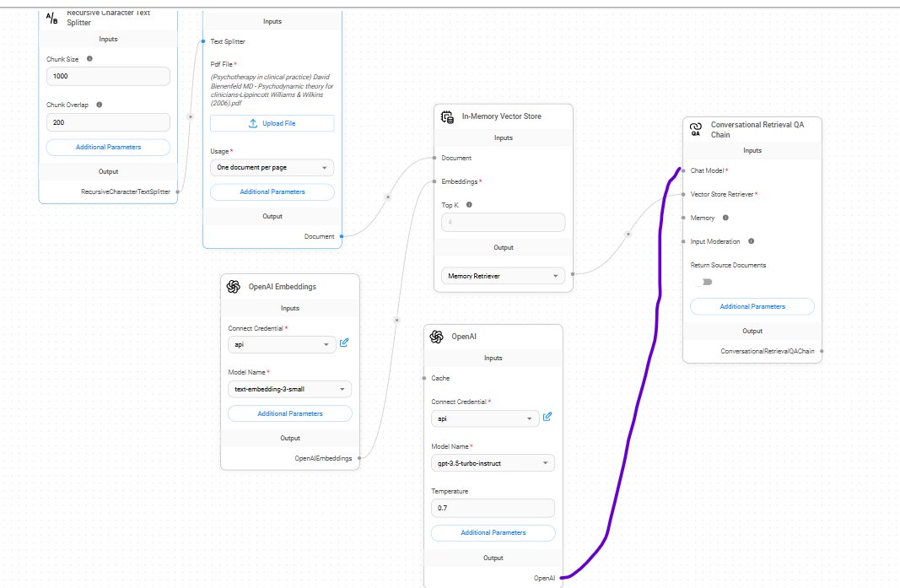Click the Input Moderation info icon

(x=751, y=241)
